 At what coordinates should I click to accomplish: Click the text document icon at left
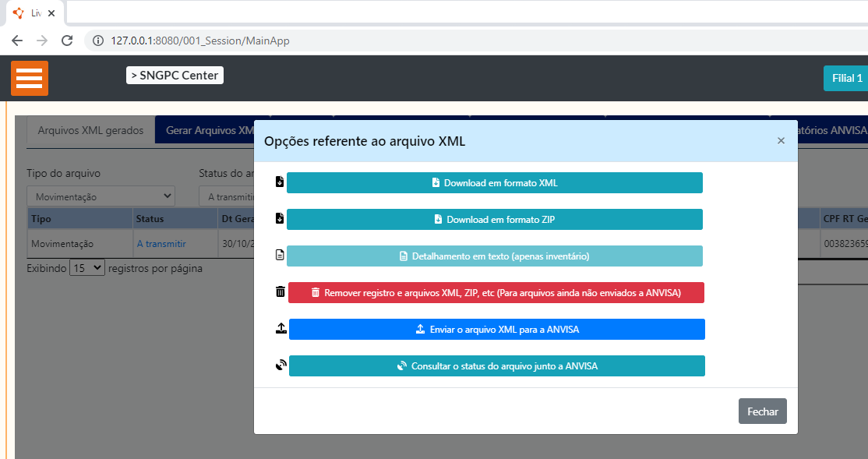tap(280, 255)
